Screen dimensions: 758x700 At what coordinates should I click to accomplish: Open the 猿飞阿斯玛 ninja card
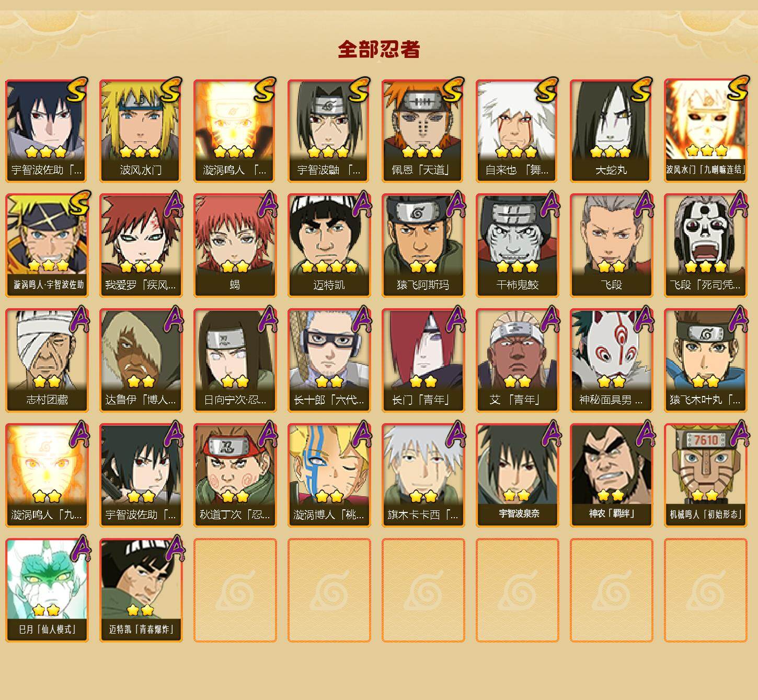click(x=423, y=246)
